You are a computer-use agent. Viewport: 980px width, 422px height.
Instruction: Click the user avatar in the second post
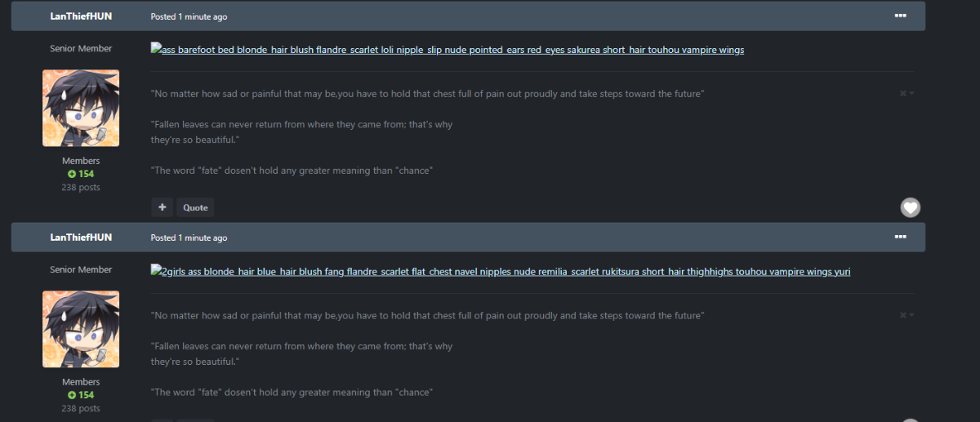tap(81, 329)
